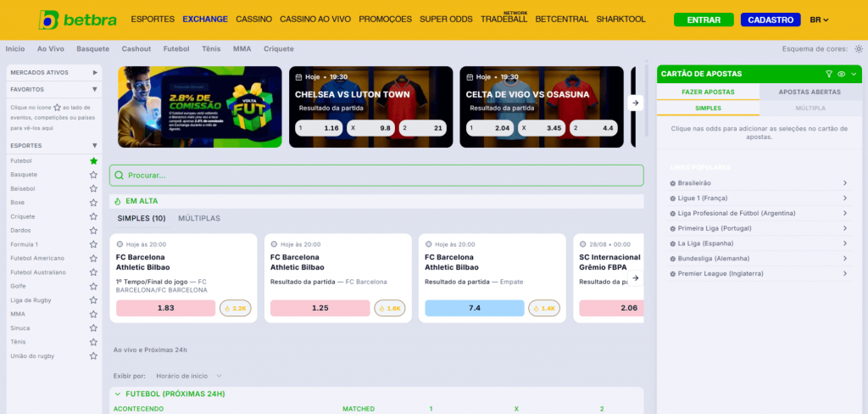
Task: Click the 1.25 odds for FC Barcelona
Action: [x=320, y=308]
